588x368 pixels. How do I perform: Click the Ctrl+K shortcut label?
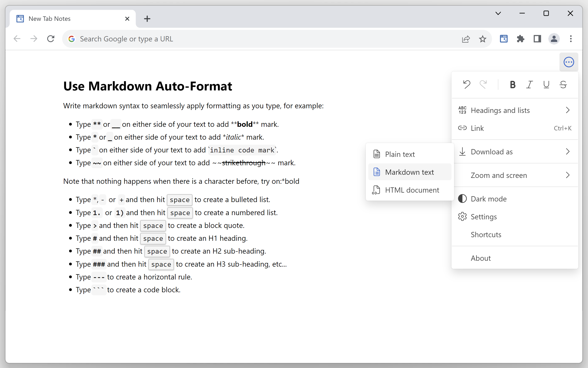(562, 128)
